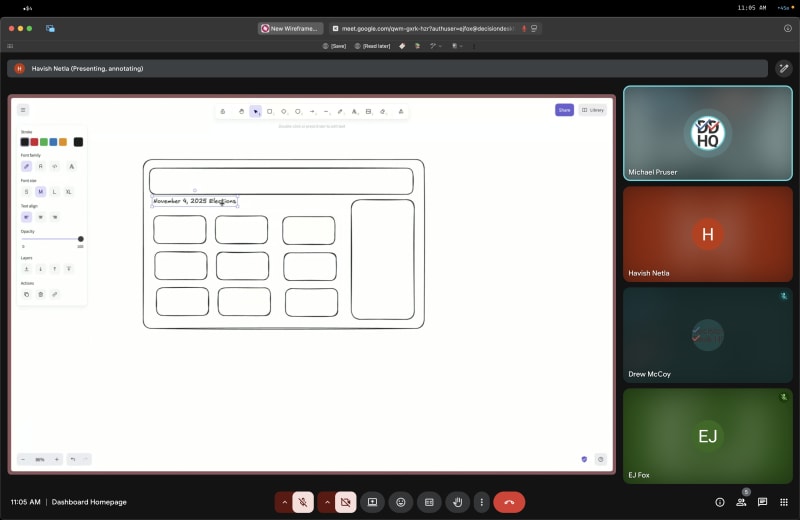800x520 pixels.
Task: Open the Library panel
Action: point(593,110)
